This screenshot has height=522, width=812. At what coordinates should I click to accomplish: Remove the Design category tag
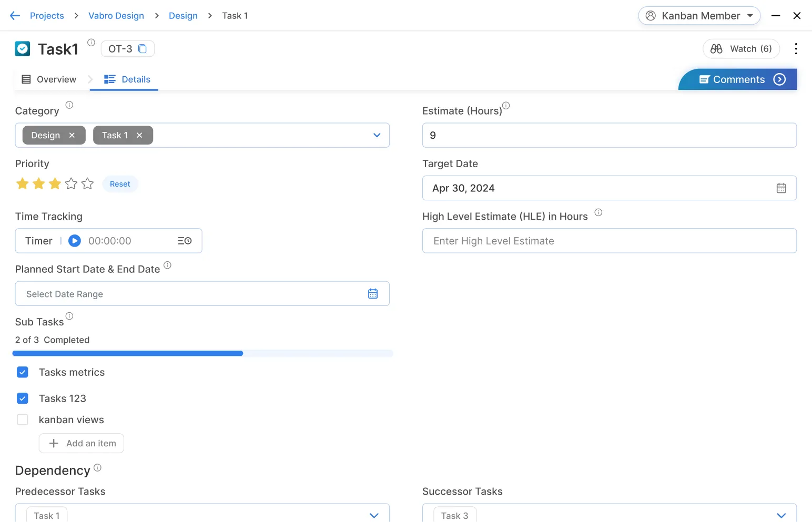72,136
